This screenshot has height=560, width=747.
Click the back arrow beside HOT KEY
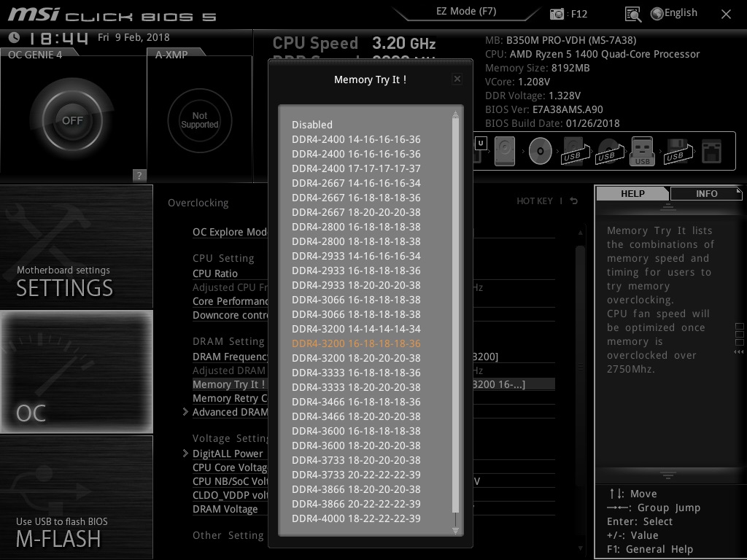pyautogui.click(x=573, y=201)
